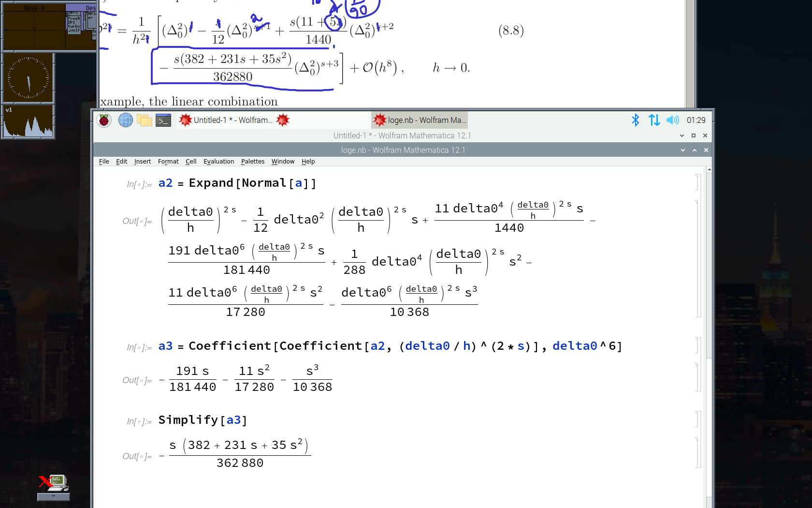812x508 pixels.
Task: Click the computer icon with red X
Action: tap(54, 483)
